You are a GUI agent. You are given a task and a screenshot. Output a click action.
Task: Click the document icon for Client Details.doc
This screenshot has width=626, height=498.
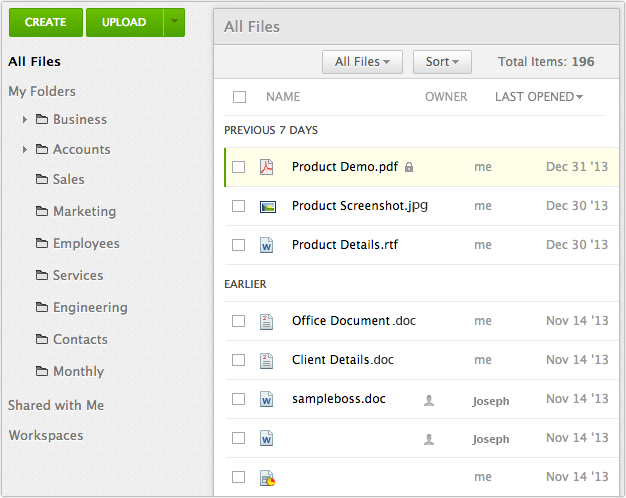[x=267, y=360]
